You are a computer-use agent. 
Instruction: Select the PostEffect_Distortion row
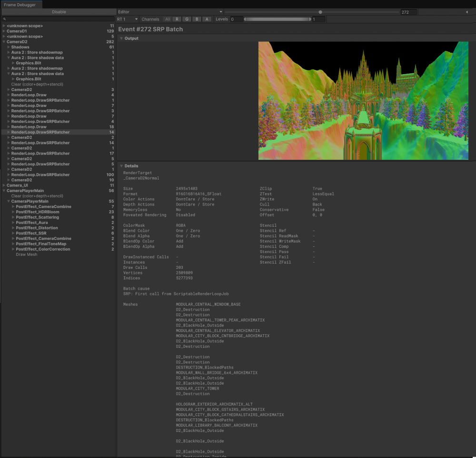pyautogui.click(x=58, y=228)
